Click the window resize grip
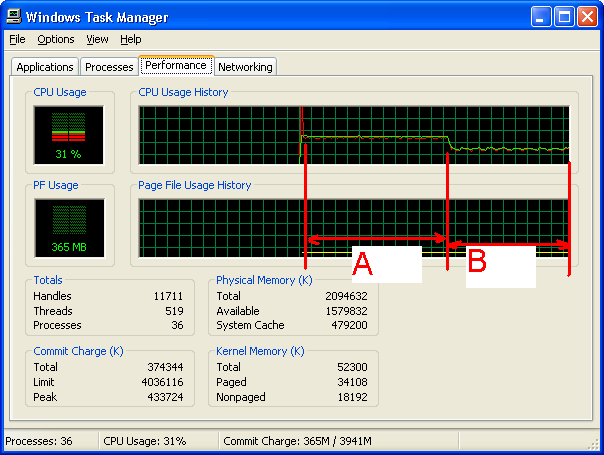Image resolution: width=604 pixels, height=455 pixels. point(594,445)
